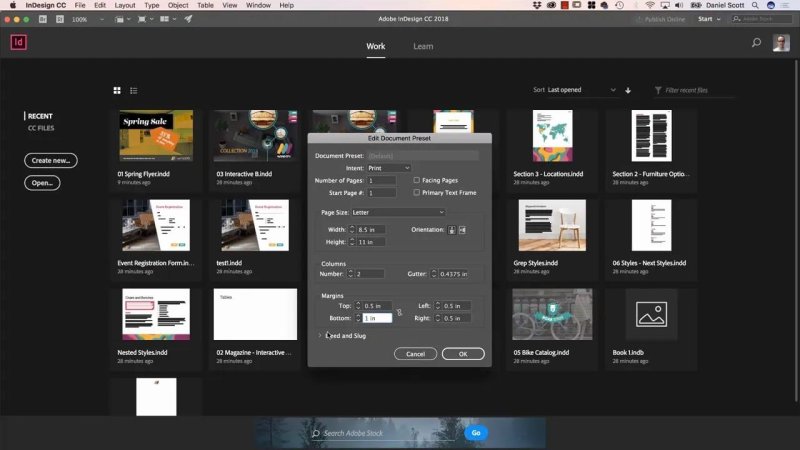The image size is (800, 450).
Task: Reverse the sort order arrow
Action: 628,90
